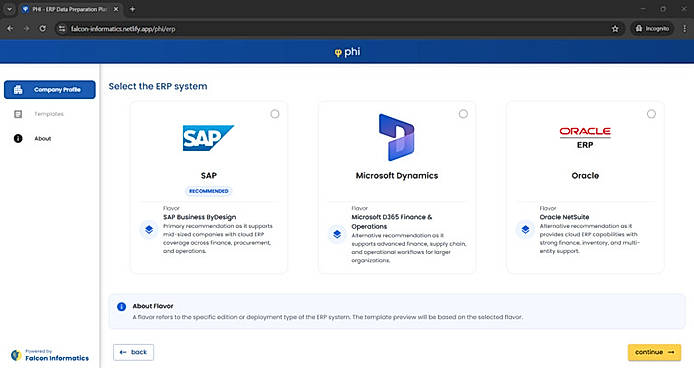
Task: Click the Microsoft Dynamics card title
Action: pos(397,176)
